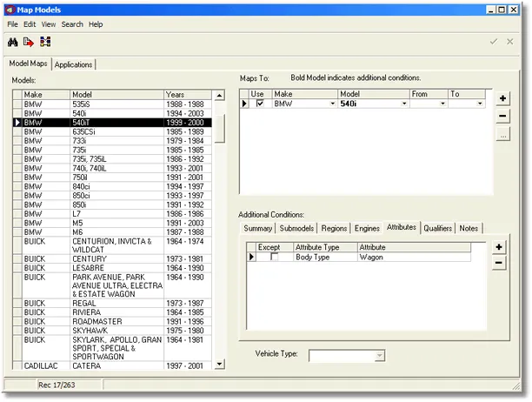Screen dimensions: 532x402
Task: Open the Vehicle Type dropdown
Action: [380, 356]
